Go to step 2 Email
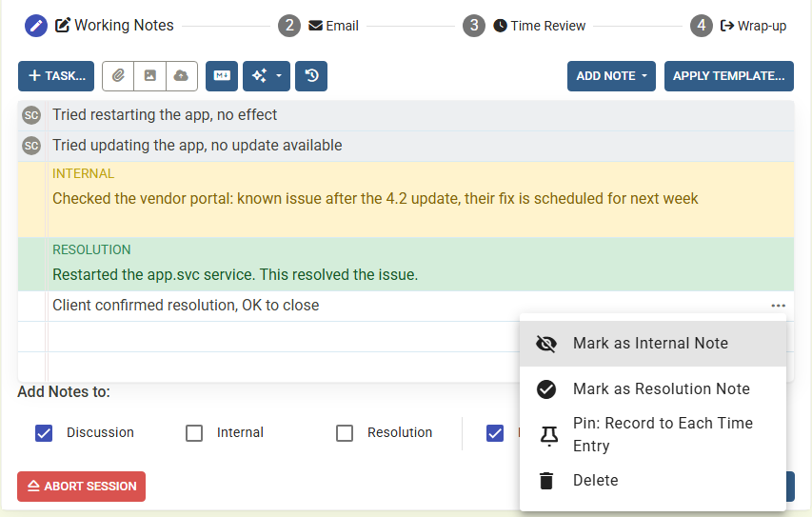The width and height of the screenshot is (812, 517). pyautogui.click(x=333, y=26)
